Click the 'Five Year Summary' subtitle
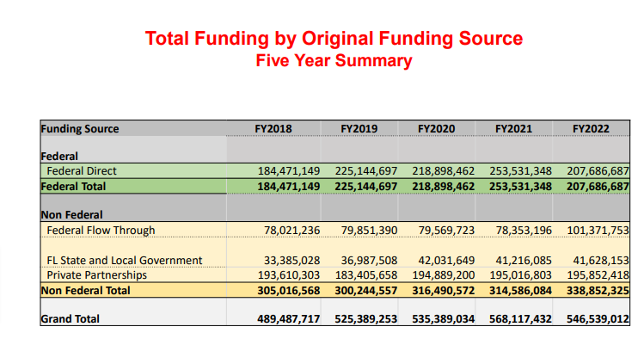The height and width of the screenshot is (339, 644). pos(334,61)
